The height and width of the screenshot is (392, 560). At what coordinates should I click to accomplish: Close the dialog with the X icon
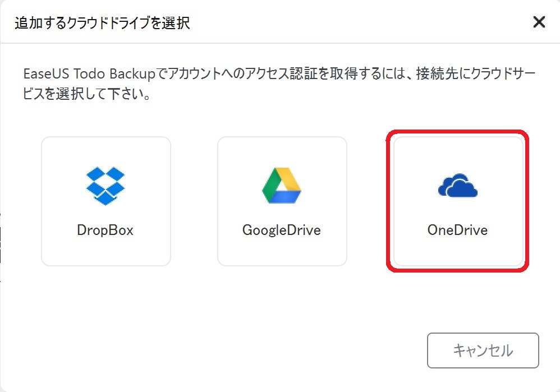coord(539,22)
